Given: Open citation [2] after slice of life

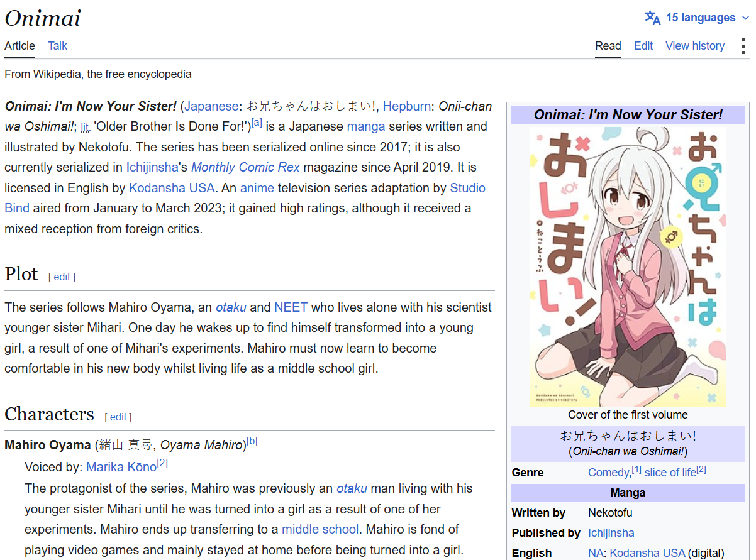Looking at the screenshot, I should [x=701, y=469].
